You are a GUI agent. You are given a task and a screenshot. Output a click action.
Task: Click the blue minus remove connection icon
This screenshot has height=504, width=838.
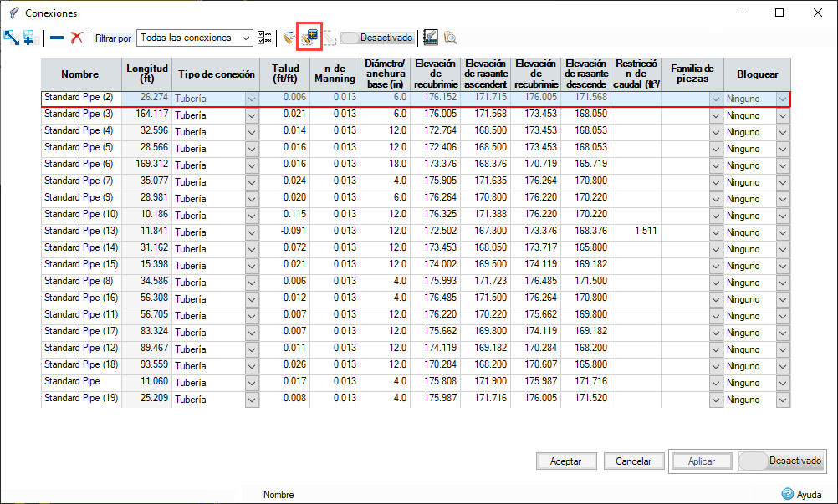click(57, 38)
